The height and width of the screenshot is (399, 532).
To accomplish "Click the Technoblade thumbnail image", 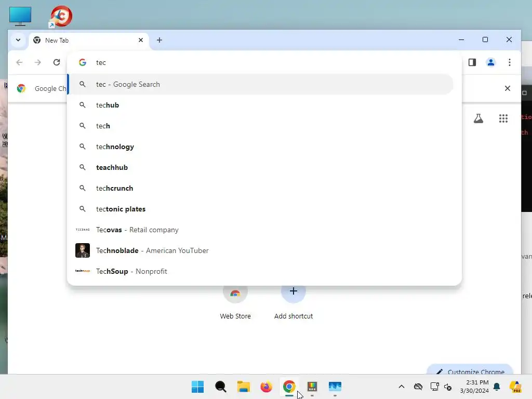I will 83,250.
